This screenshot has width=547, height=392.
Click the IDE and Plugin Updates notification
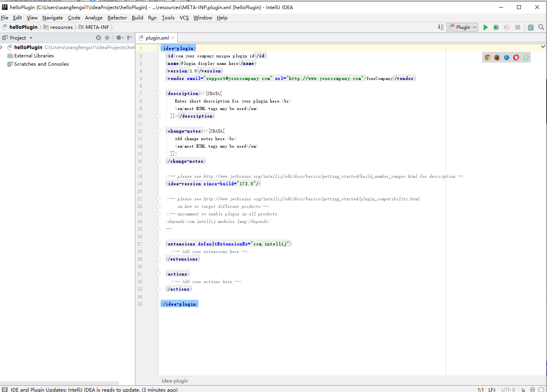pos(94,390)
